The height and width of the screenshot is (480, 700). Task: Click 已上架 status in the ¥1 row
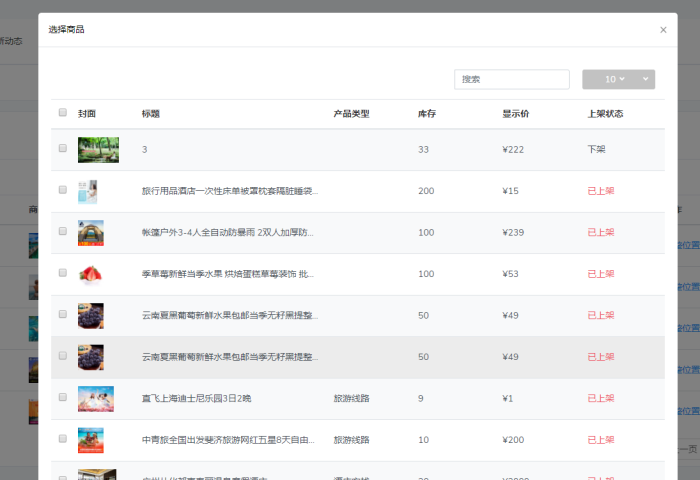[x=601, y=398]
